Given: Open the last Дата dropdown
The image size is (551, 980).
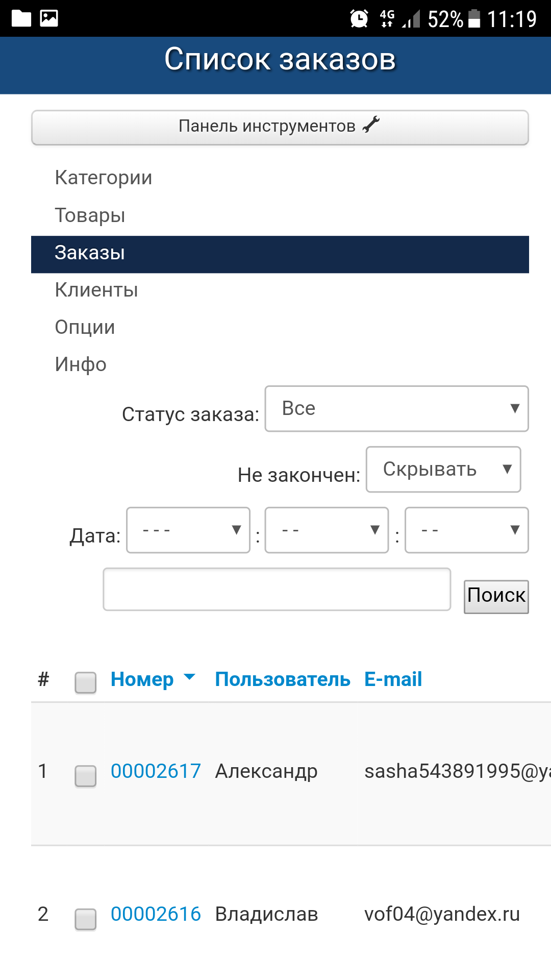Looking at the screenshot, I should pos(466,530).
